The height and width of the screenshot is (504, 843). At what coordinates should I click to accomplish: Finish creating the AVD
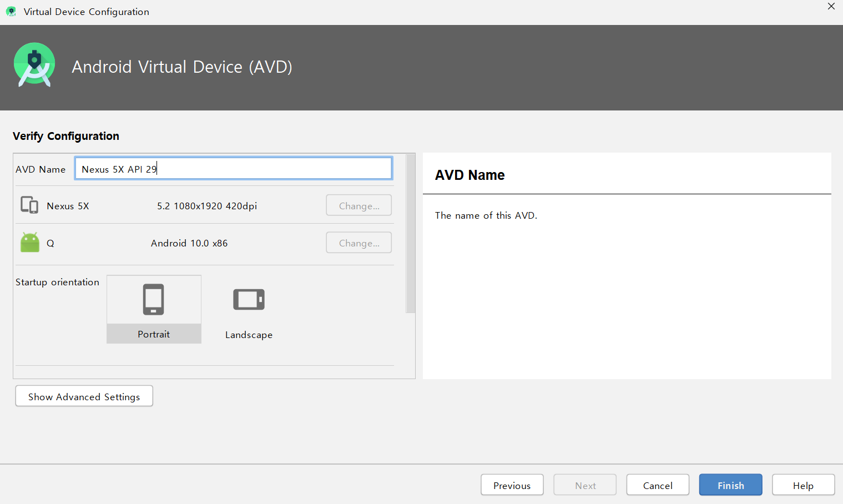pos(730,485)
